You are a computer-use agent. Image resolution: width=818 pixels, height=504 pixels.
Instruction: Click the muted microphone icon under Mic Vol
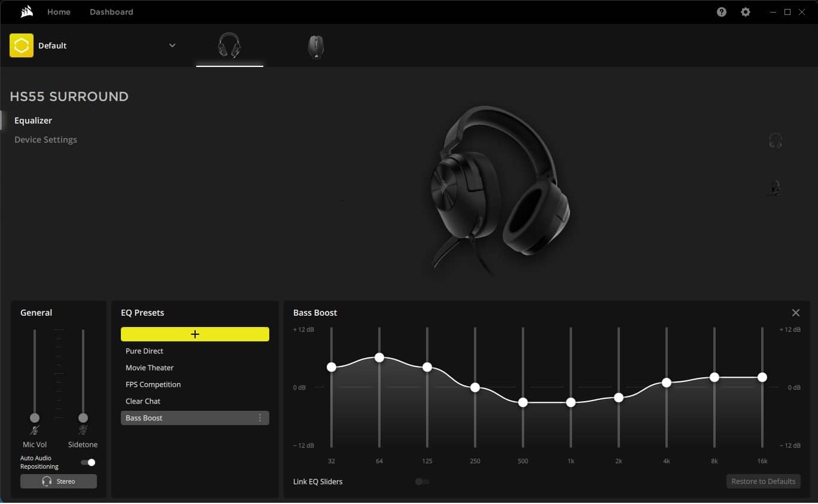click(x=35, y=430)
